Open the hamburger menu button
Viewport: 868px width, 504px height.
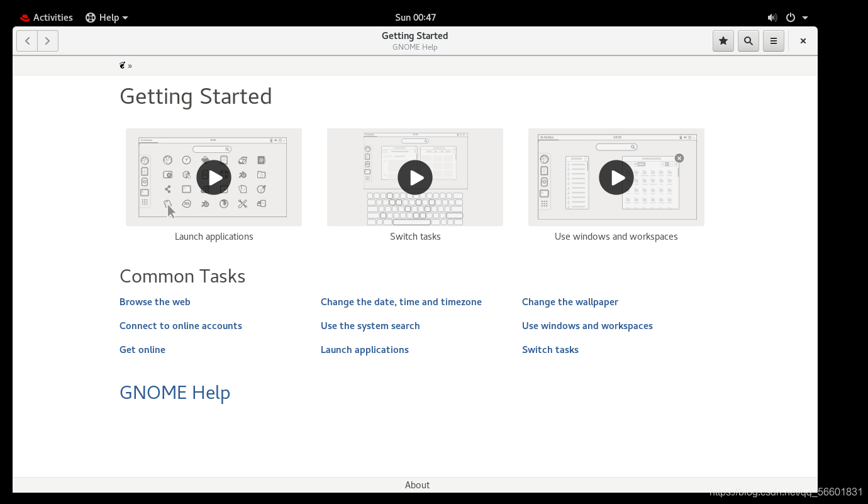(774, 41)
